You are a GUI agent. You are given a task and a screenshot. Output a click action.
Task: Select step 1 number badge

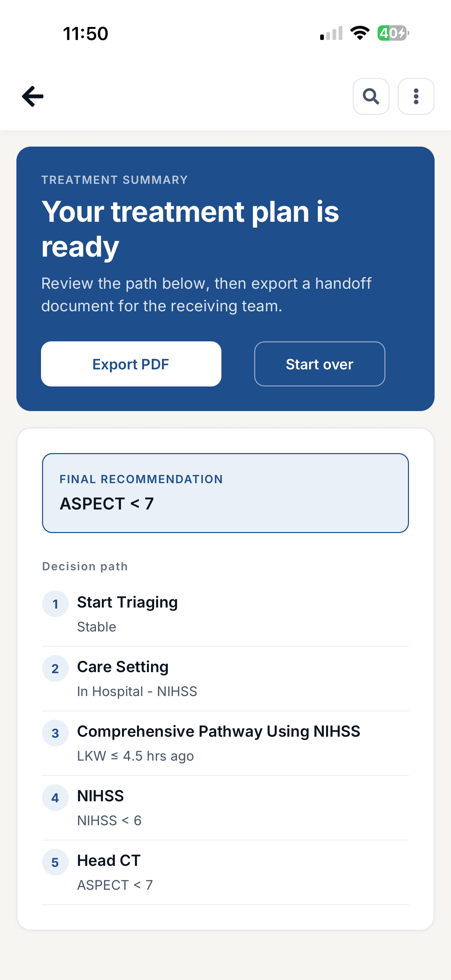[x=55, y=604]
